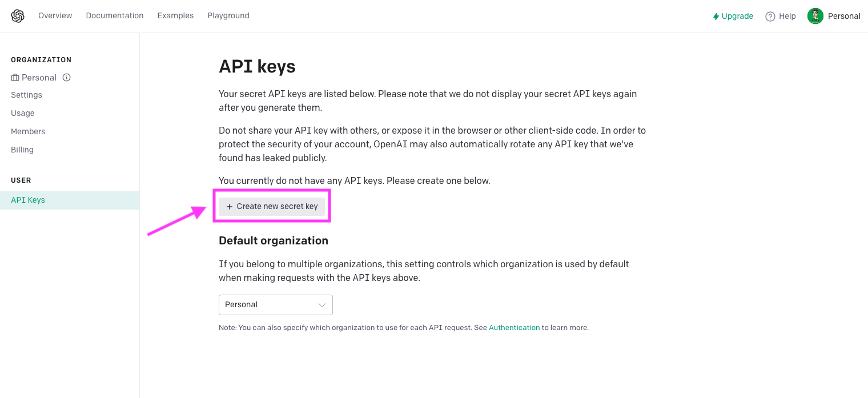Screen dimensions: 868x398
Task: Follow the Authentication link
Action: 514,328
